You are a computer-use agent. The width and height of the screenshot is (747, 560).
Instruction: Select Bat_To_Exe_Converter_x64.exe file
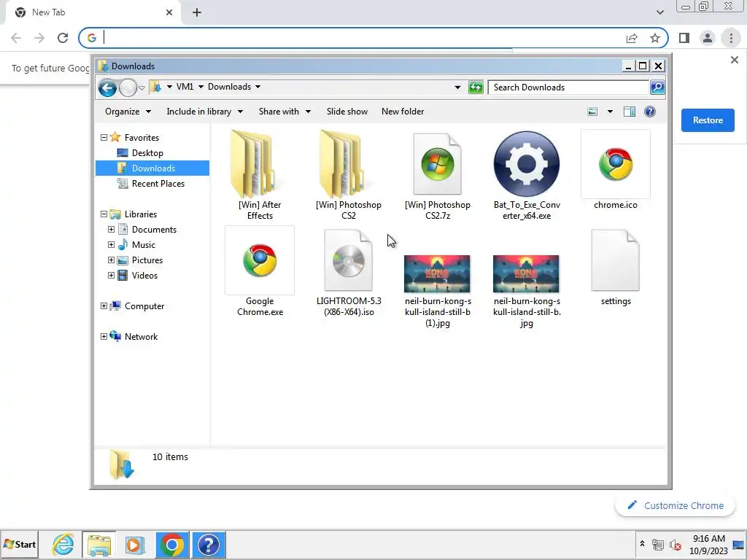click(x=527, y=175)
